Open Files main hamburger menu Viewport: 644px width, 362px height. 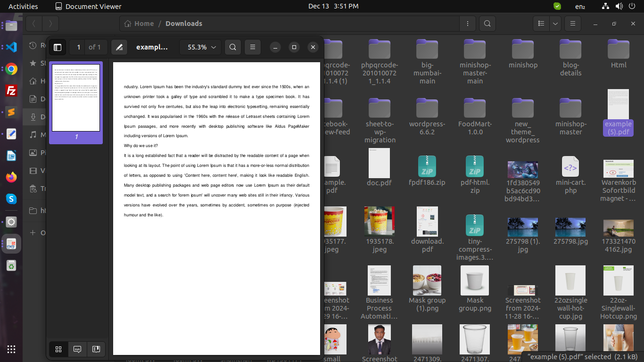[x=572, y=24]
